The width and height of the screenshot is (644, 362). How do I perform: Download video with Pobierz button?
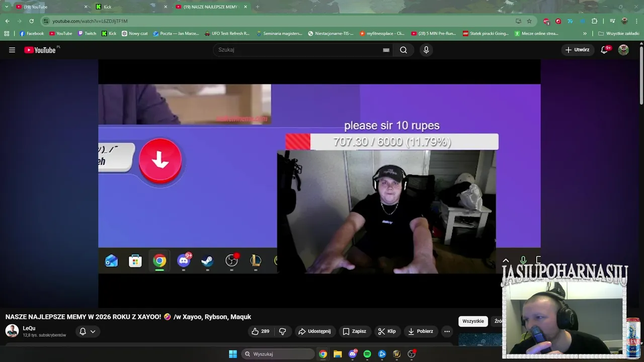[421, 331]
